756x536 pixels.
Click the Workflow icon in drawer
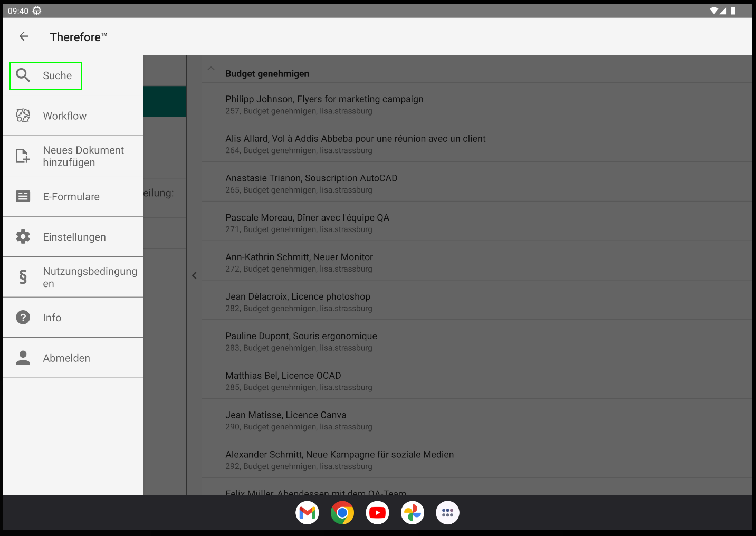23,116
